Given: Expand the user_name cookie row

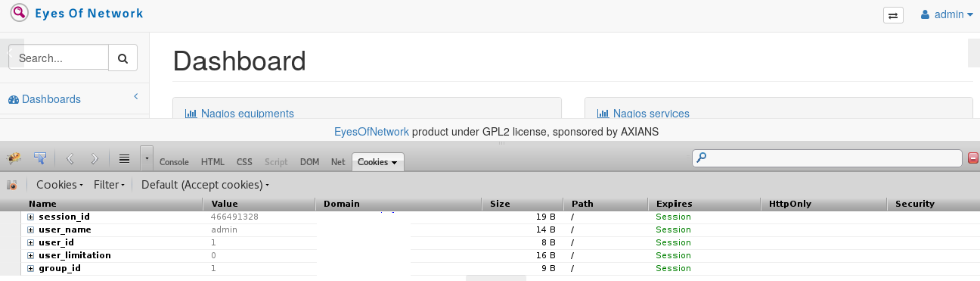Looking at the screenshot, I should click(31, 229).
